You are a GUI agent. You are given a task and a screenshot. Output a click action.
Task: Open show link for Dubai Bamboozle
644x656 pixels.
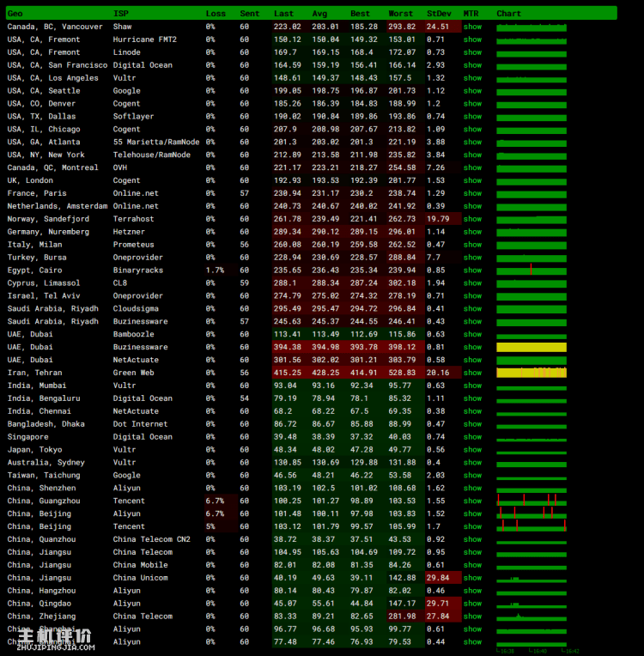(472, 334)
